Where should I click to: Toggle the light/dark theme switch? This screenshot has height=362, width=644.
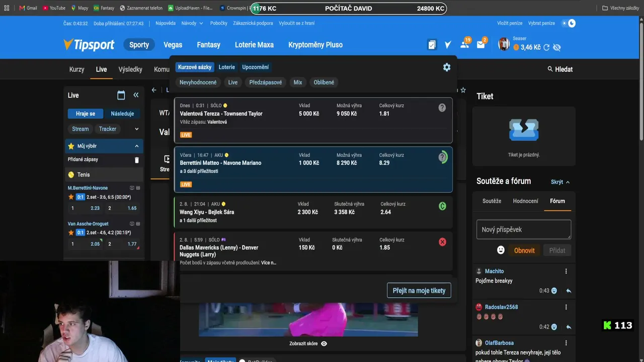[569, 23]
